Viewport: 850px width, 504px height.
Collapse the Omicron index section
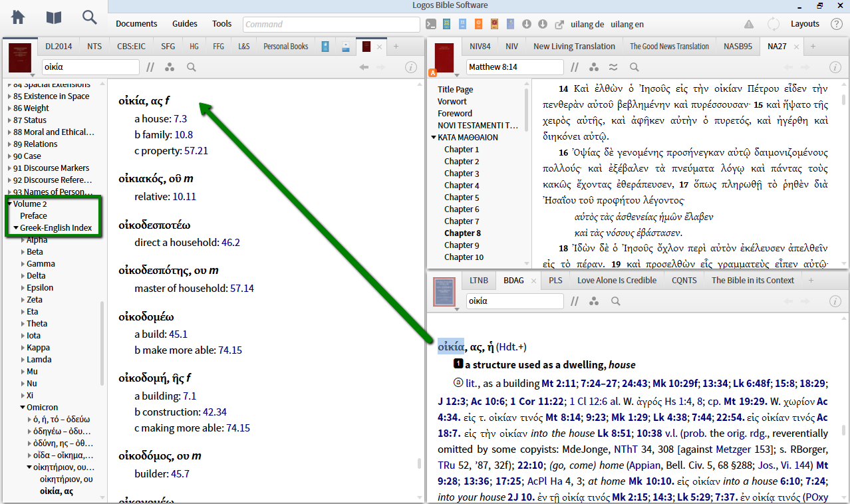[x=23, y=408]
